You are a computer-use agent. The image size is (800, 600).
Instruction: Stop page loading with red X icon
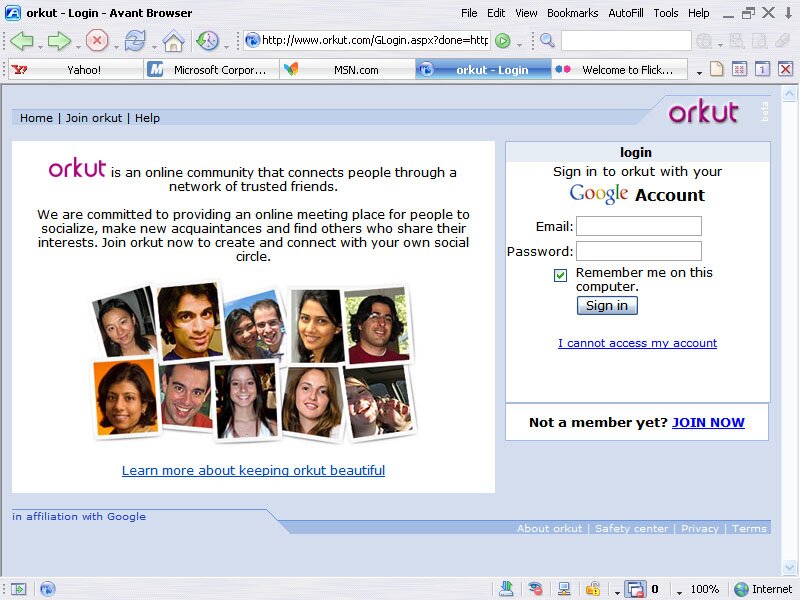(97, 41)
